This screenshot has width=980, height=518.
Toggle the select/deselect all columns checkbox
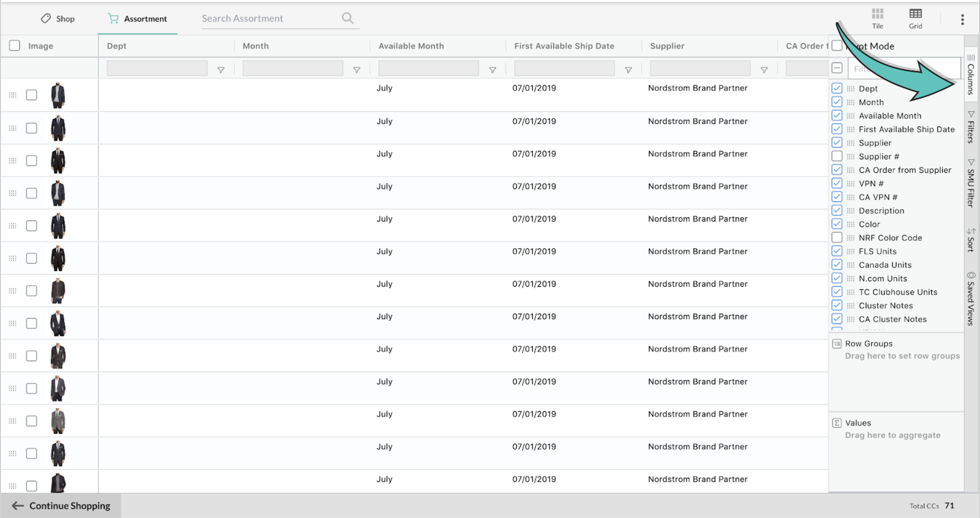click(x=837, y=68)
